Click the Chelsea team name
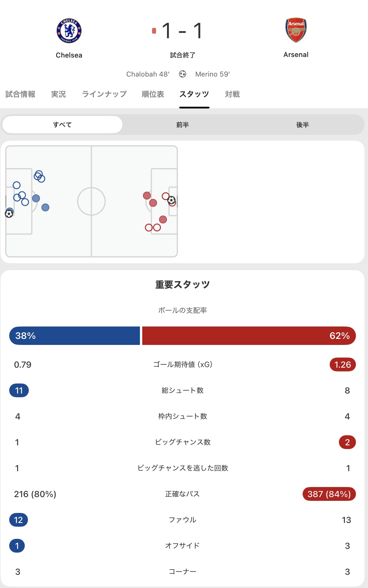The height and width of the screenshot is (588, 368). click(x=69, y=55)
